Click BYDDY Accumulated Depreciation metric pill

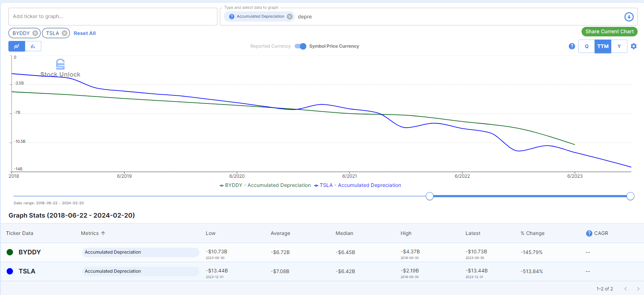[x=141, y=252]
